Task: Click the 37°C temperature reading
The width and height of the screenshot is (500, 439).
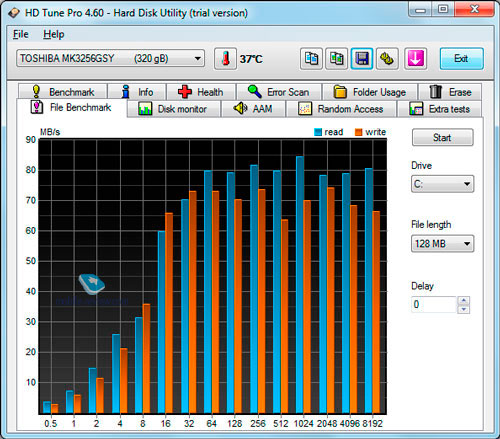Action: click(x=251, y=59)
